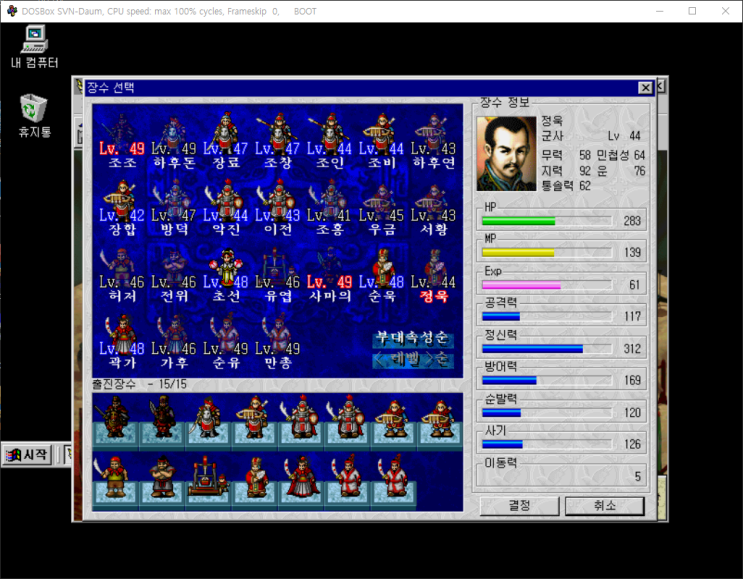Pick general 악진 Lv. 44

coord(226,208)
